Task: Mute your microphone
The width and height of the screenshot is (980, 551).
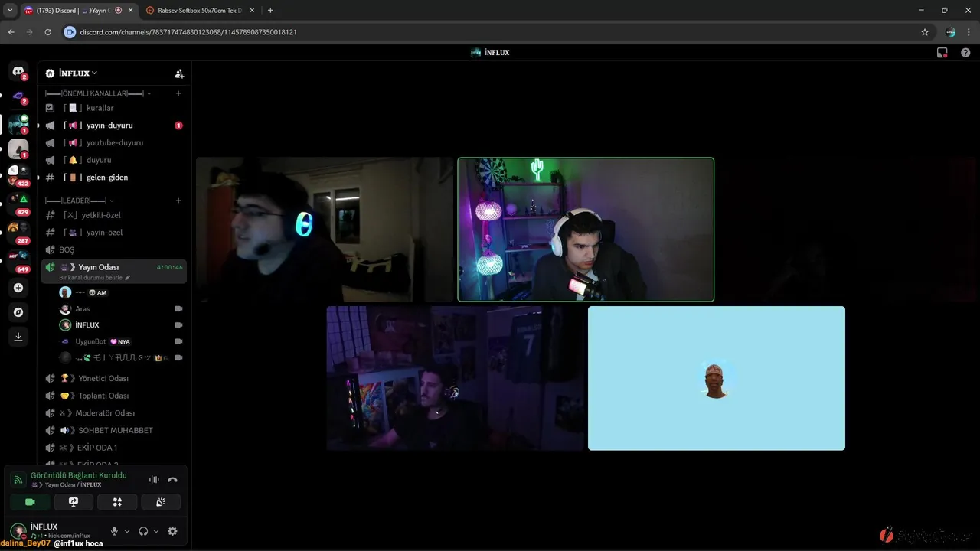Action: (x=114, y=531)
